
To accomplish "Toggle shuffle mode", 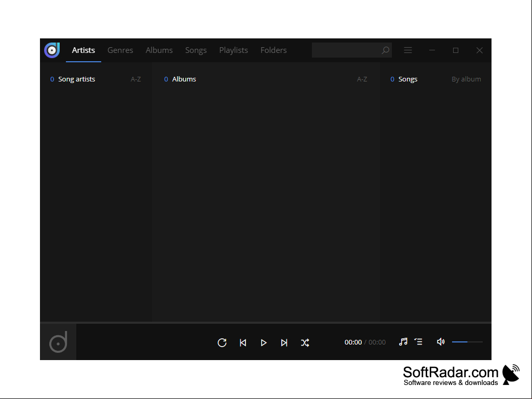I will click(305, 342).
